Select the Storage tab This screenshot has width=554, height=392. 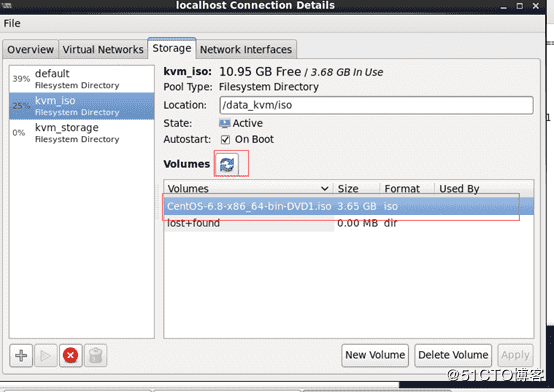(x=172, y=48)
